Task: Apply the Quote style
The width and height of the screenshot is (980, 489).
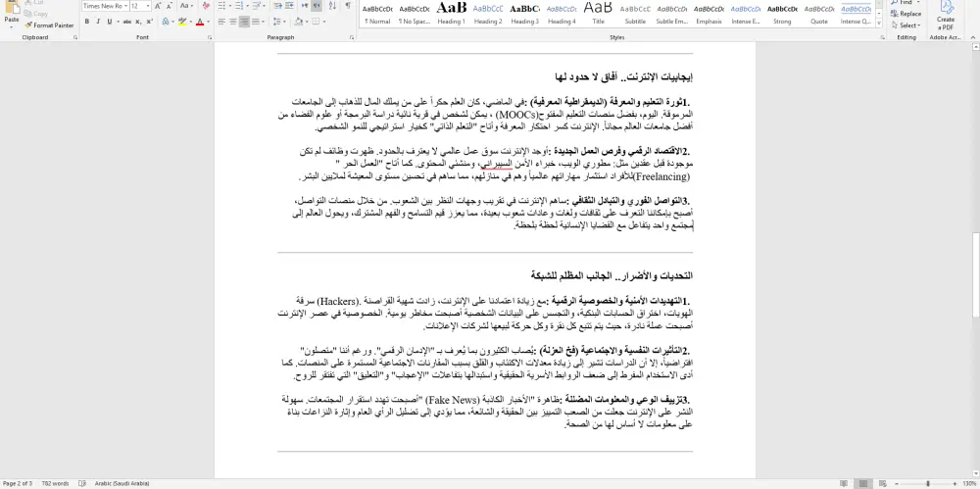Action: 819,14
